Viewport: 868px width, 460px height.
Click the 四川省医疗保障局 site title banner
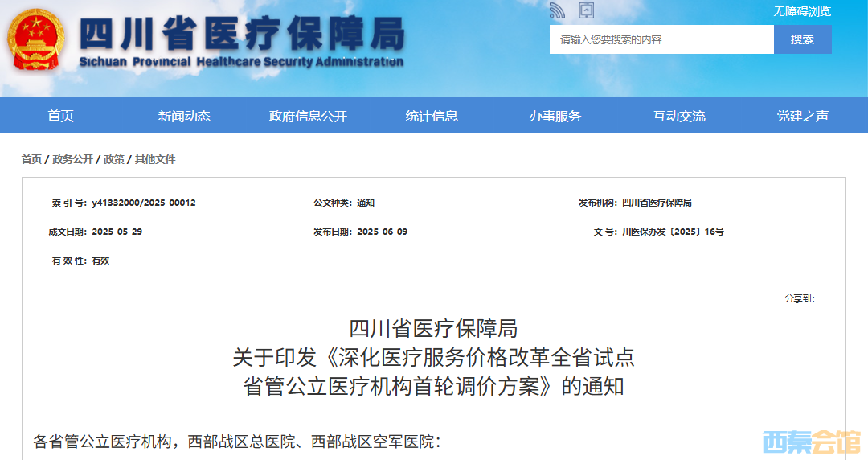point(241,40)
